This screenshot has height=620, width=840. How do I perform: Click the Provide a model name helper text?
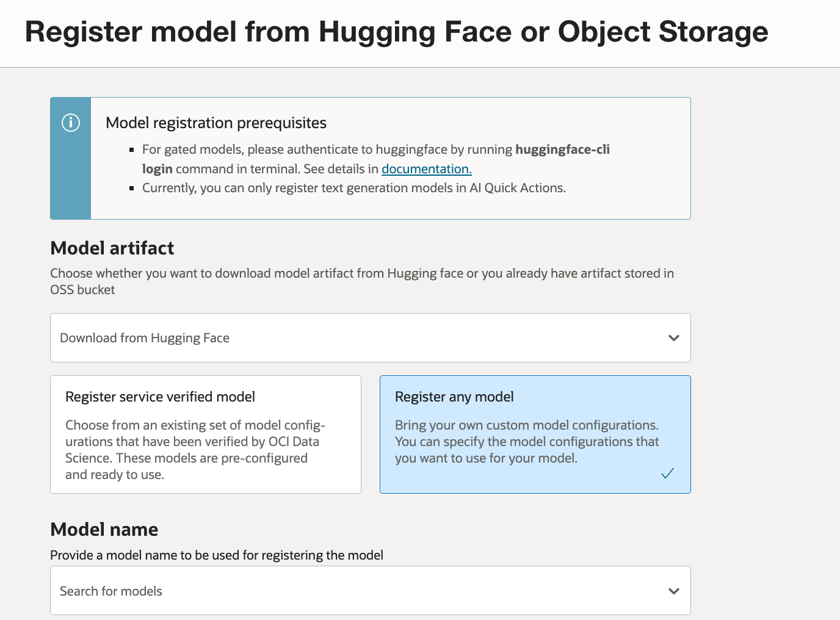217,555
